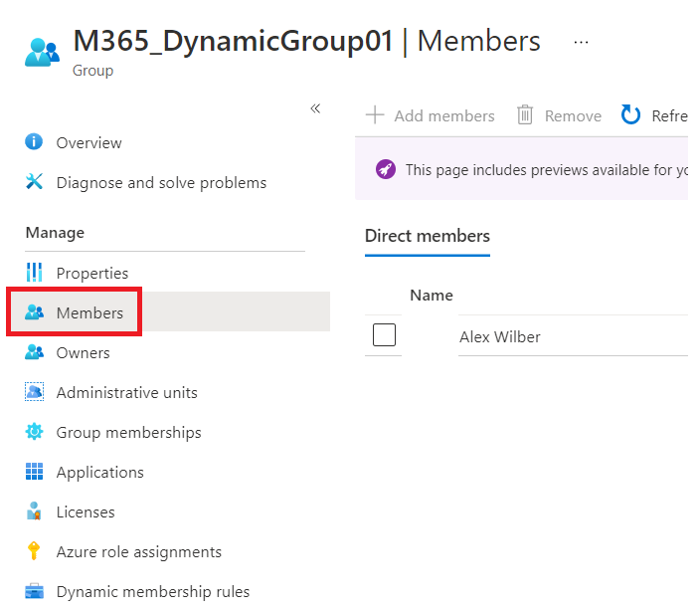Sort by the Name column header

click(432, 296)
